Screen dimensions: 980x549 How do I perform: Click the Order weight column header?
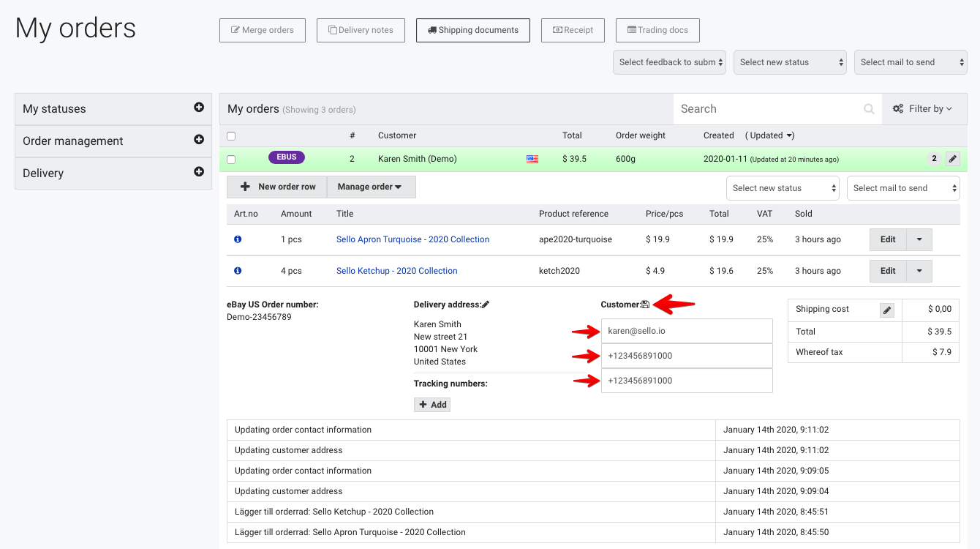point(641,135)
